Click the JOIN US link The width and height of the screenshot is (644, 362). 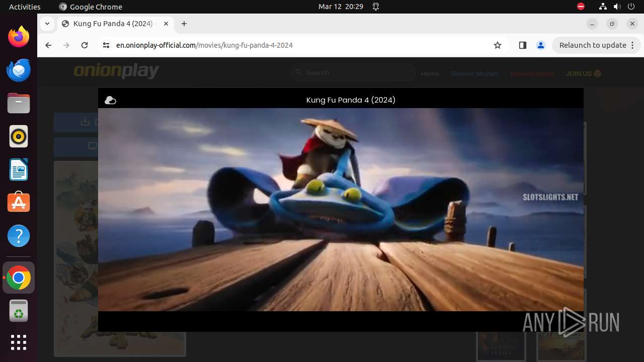tap(584, 73)
